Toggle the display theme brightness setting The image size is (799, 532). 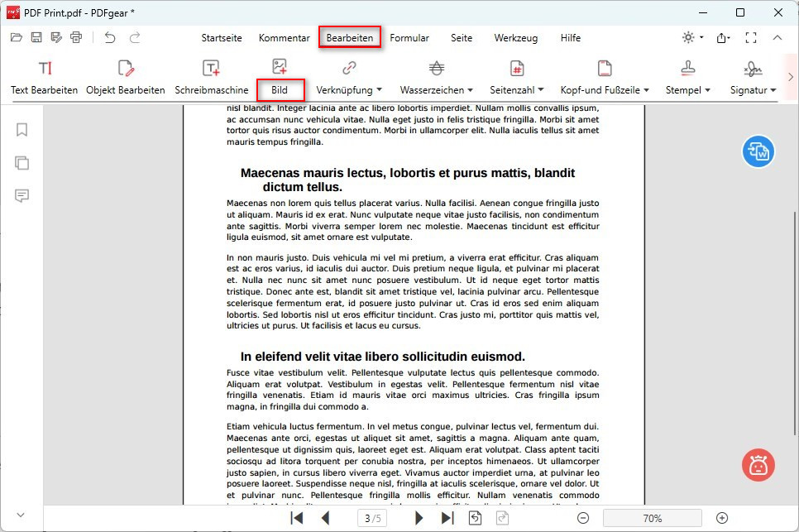click(688, 37)
